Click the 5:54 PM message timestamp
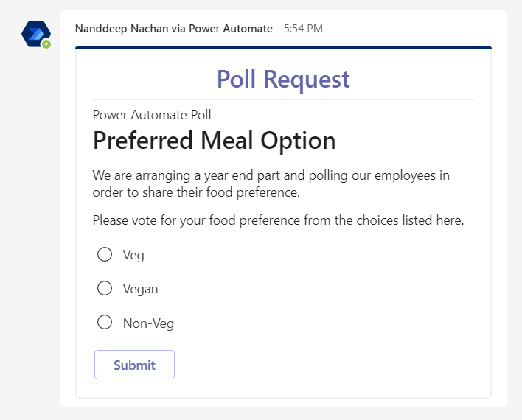Image resolution: width=522 pixels, height=420 pixels. coord(303,29)
